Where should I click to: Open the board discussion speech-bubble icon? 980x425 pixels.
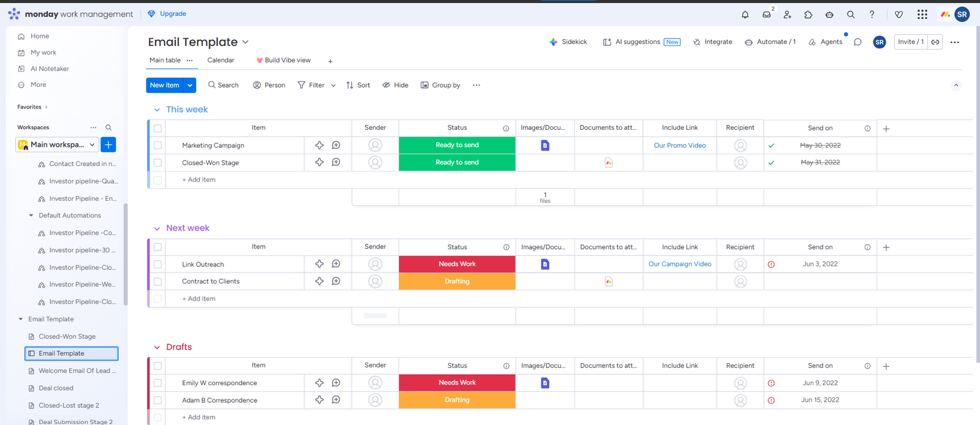click(858, 42)
